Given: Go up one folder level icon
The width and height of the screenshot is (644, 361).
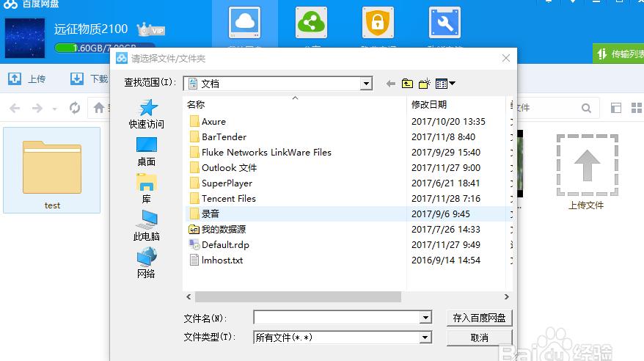Looking at the screenshot, I should pyautogui.click(x=407, y=84).
